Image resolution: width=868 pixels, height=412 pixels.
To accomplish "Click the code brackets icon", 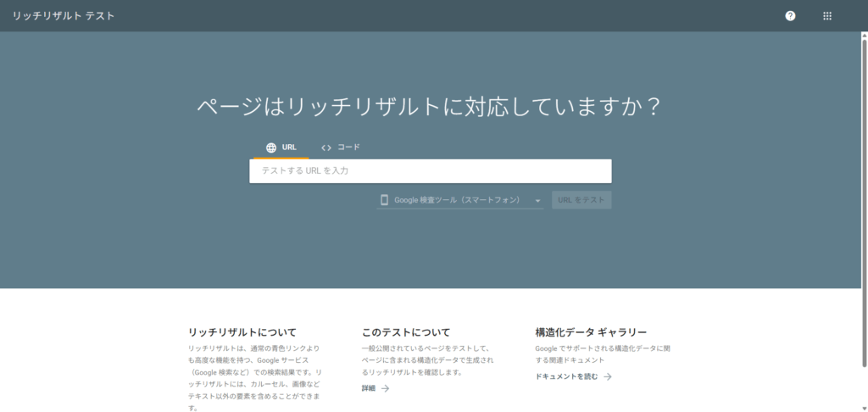I will 326,148.
